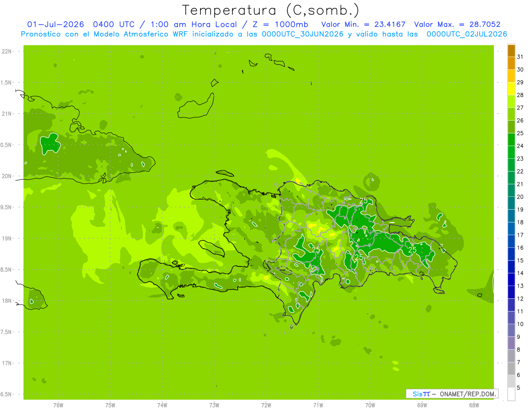The image size is (532, 411).
Task: Click the "8.5N" latitude label
Action: 7,270
